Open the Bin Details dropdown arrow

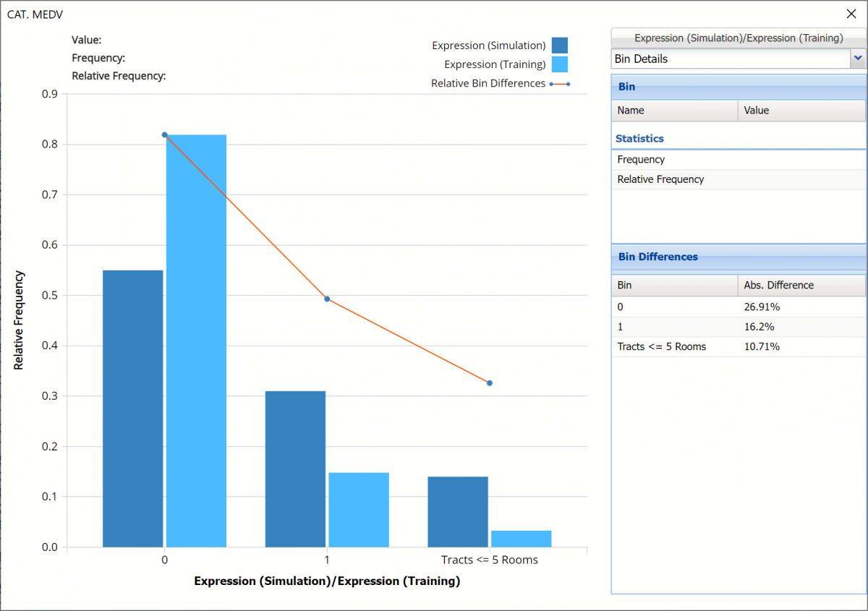[x=858, y=59]
